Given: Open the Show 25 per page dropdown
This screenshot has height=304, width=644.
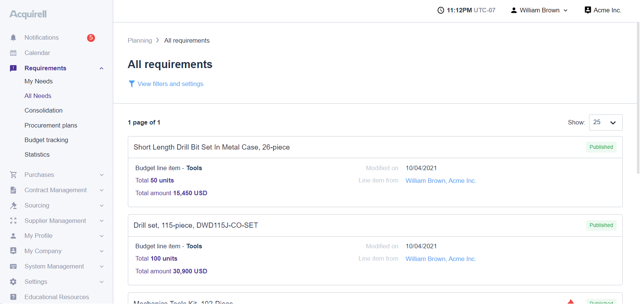Looking at the screenshot, I should (606, 122).
